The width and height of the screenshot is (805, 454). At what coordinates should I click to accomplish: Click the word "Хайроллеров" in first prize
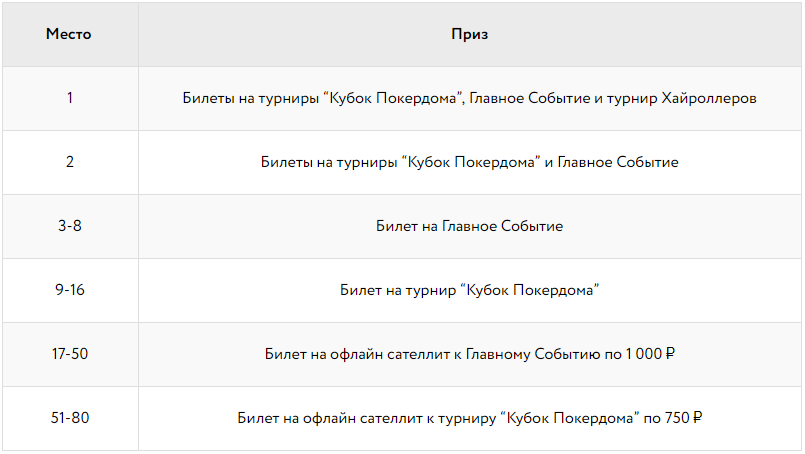[709, 98]
